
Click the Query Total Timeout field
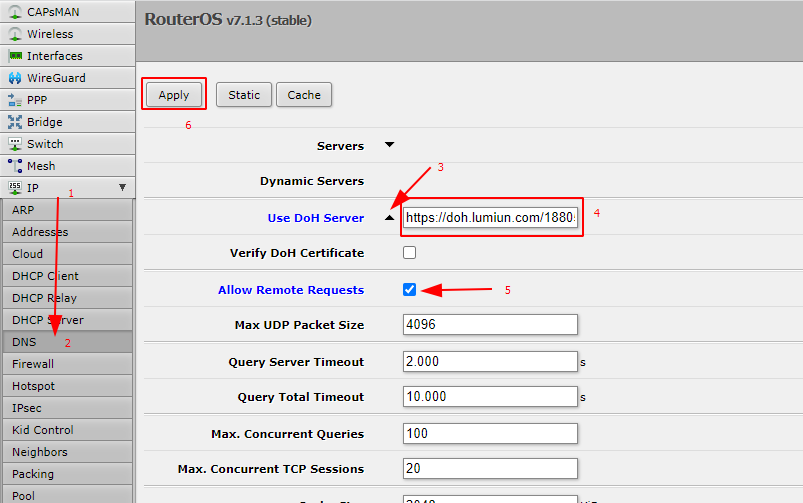491,396
